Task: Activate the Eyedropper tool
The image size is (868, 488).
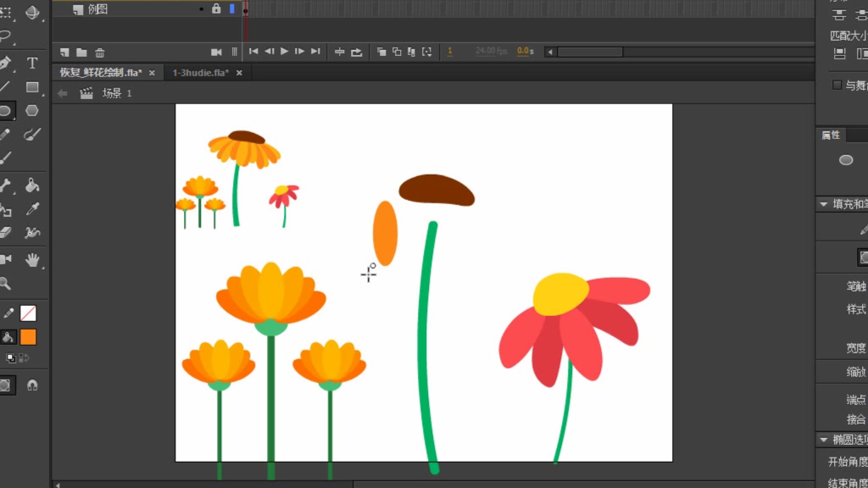Action: tap(32, 209)
